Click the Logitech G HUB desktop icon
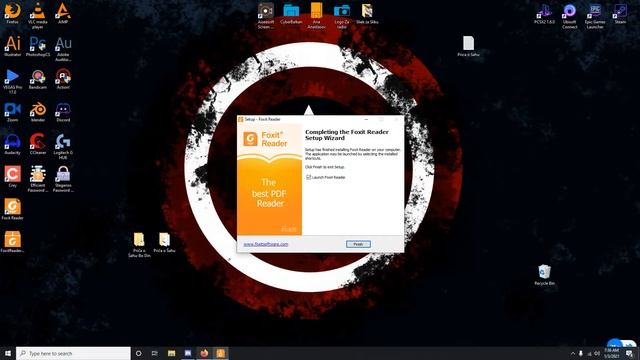Viewport: 640px width, 360px height. click(63, 147)
